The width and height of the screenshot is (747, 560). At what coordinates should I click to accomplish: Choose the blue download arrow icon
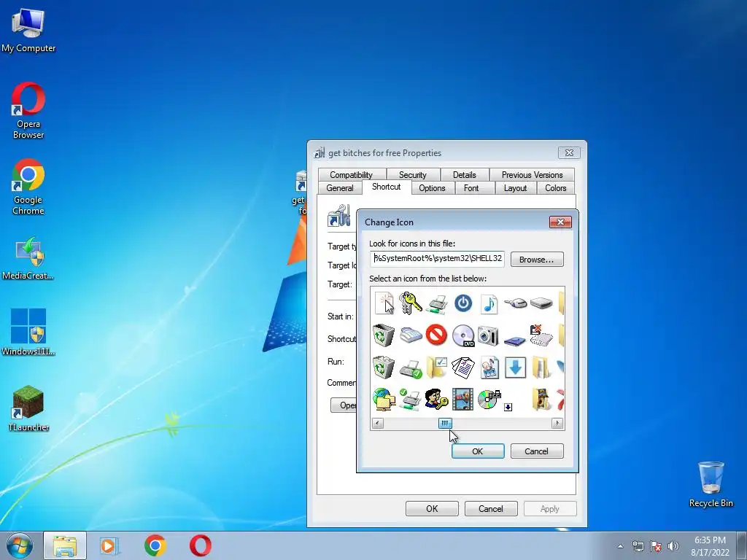(515, 367)
